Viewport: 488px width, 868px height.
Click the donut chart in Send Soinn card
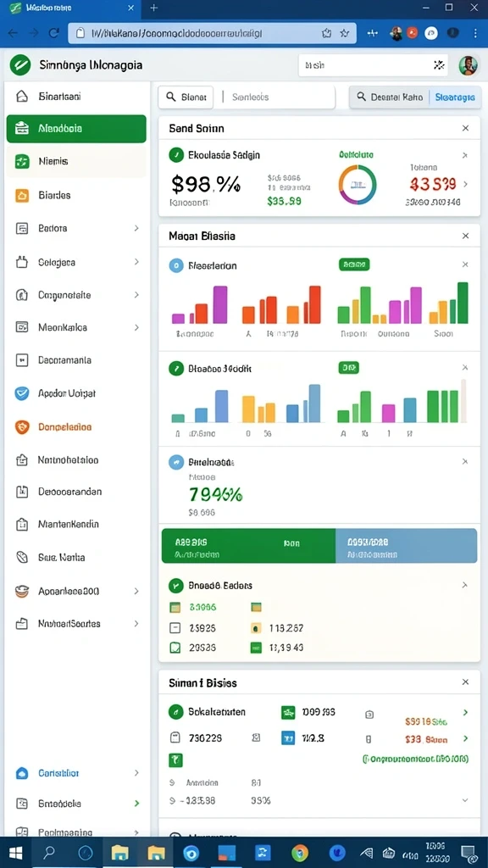[x=358, y=185]
